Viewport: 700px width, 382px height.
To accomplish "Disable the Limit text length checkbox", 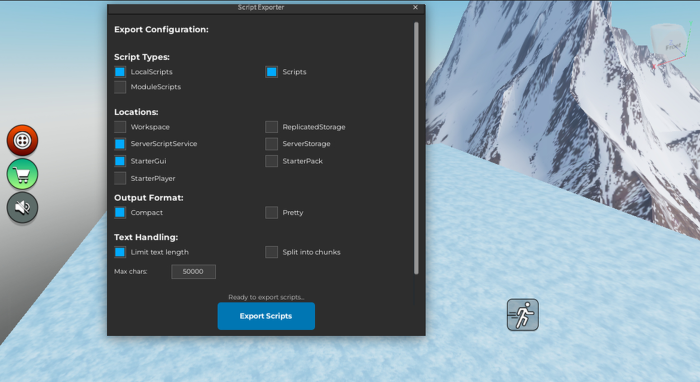I will pos(120,252).
